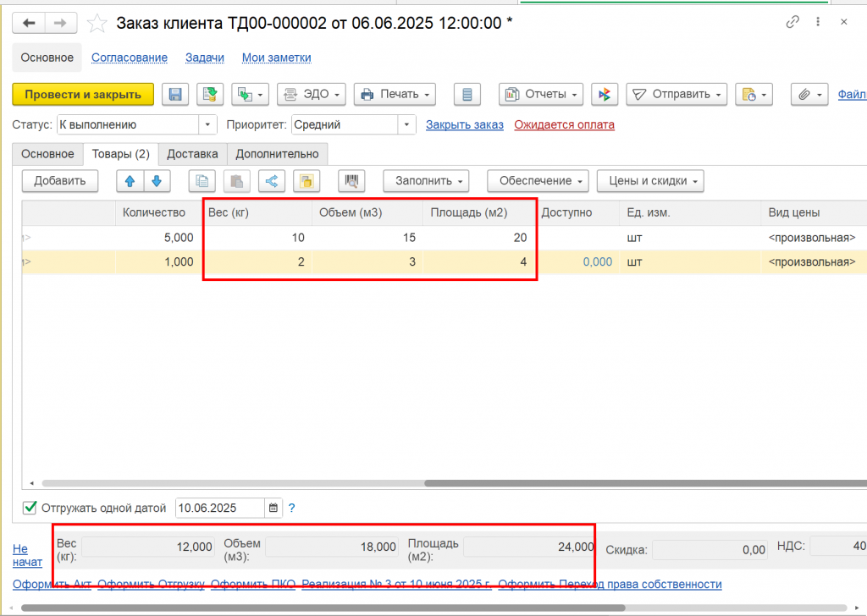This screenshot has width=867, height=616.
Task: Open the ЭДО dropdown menu
Action: 312,95
